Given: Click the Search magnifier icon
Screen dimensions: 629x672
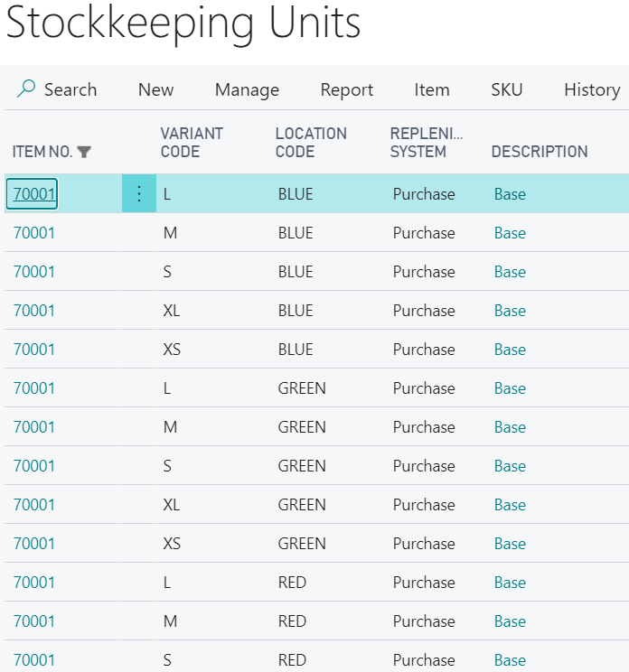Looking at the screenshot, I should [25, 89].
